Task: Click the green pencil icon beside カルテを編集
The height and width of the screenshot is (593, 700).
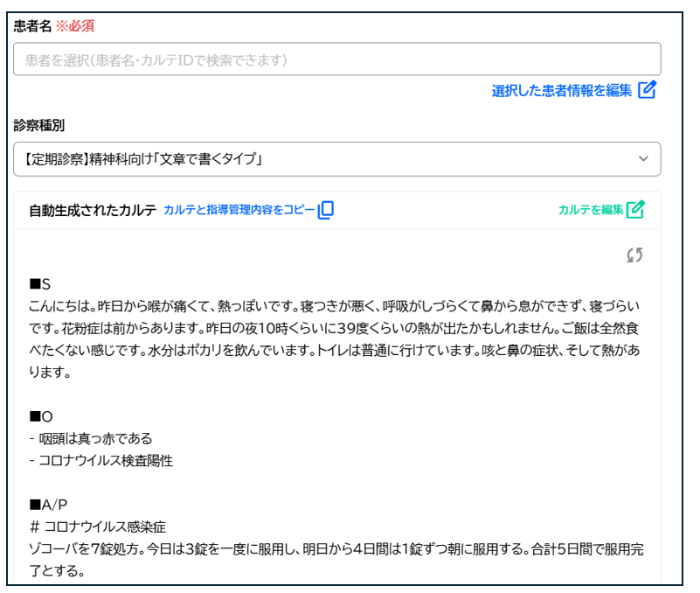Action: (635, 210)
